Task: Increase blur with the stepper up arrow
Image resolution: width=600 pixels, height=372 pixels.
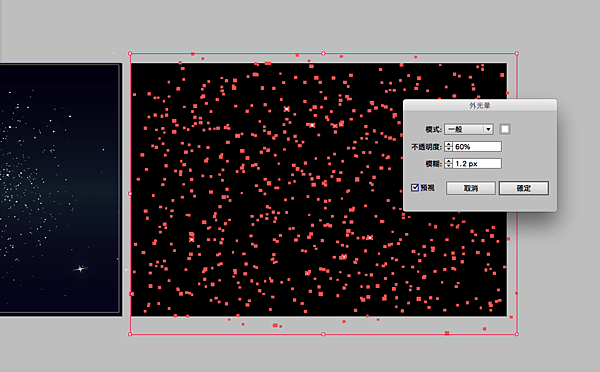Action: click(448, 161)
